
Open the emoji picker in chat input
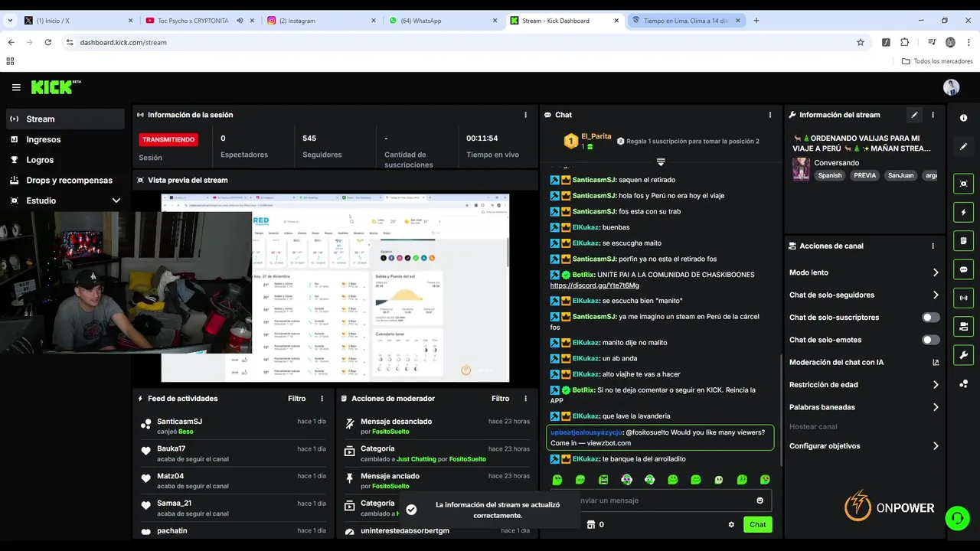(759, 500)
